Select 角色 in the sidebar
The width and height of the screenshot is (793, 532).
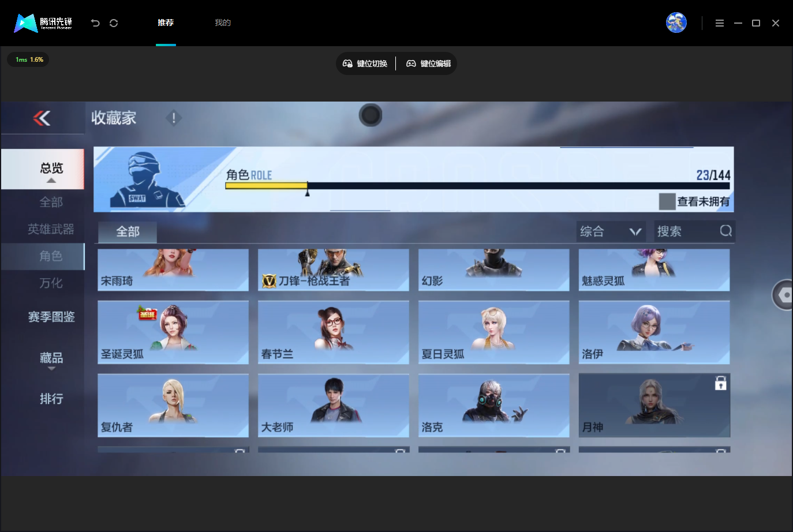pyautogui.click(x=43, y=256)
